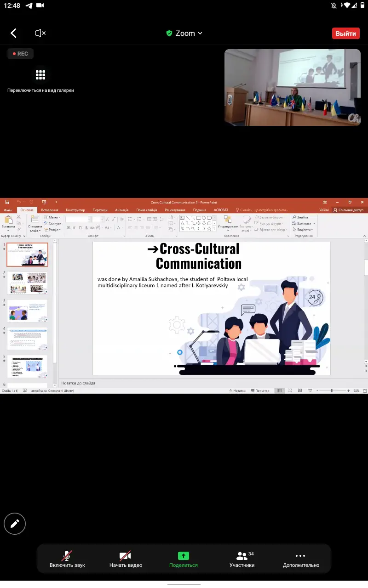Click the Вставлення ribbon tab
Screen dimensions: 368x588
pyautogui.click(x=49, y=210)
